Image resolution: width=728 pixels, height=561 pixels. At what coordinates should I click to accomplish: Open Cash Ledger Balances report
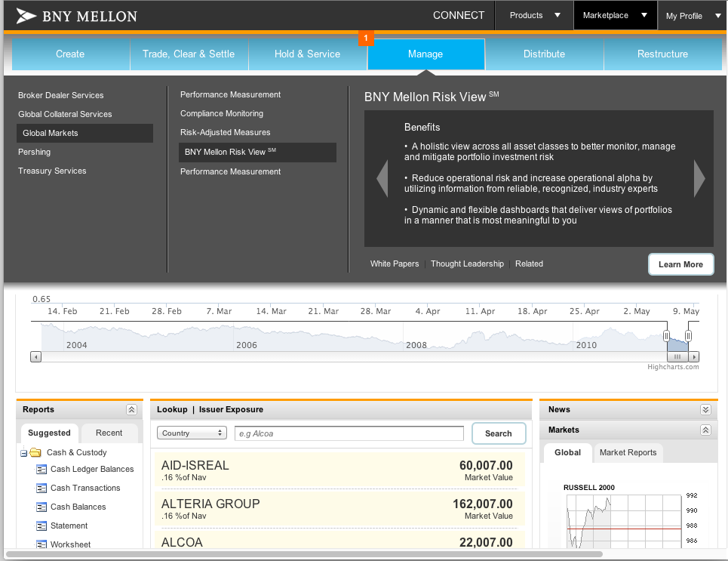tap(92, 470)
